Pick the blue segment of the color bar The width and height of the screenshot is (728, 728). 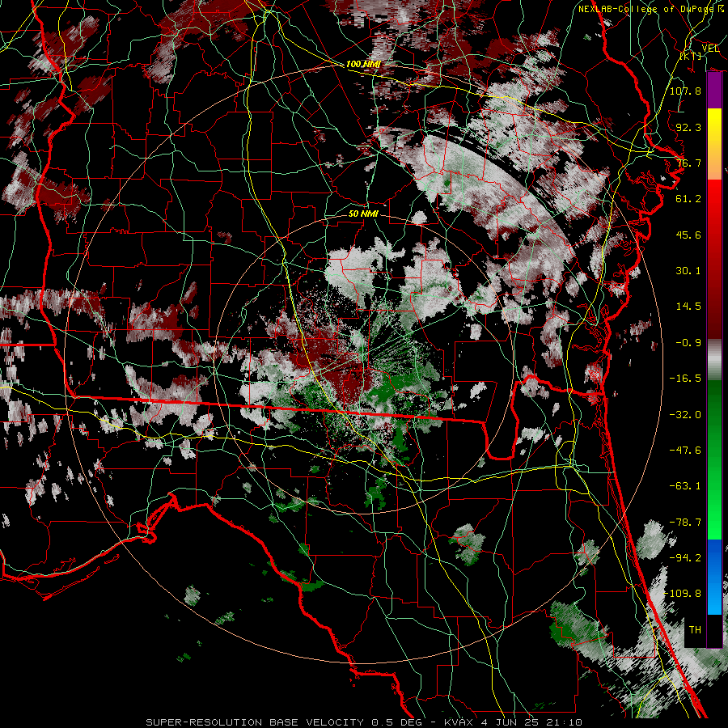[x=714, y=577]
